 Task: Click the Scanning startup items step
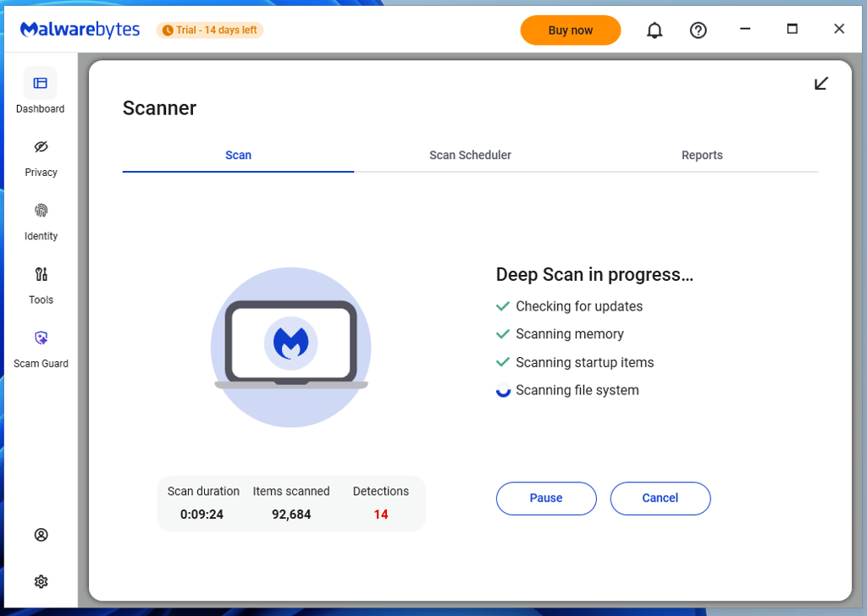coord(584,362)
